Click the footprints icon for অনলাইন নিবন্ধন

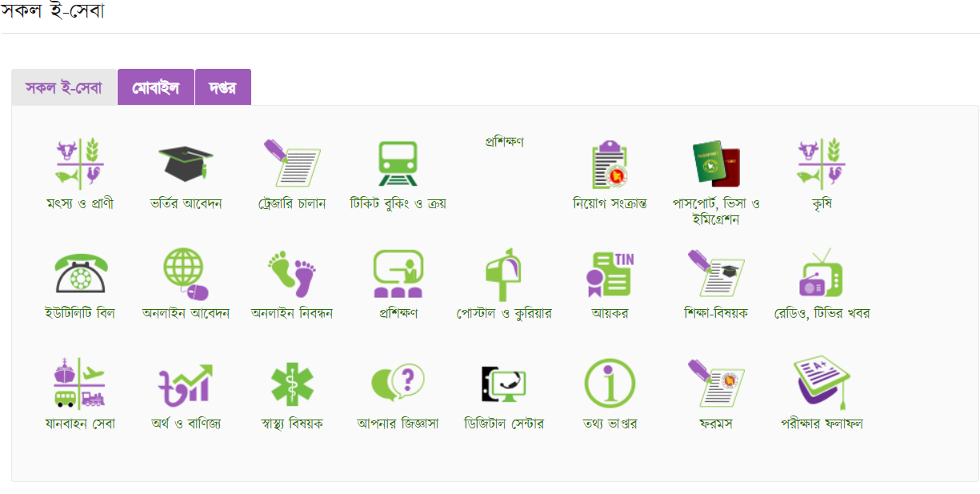[x=292, y=274]
